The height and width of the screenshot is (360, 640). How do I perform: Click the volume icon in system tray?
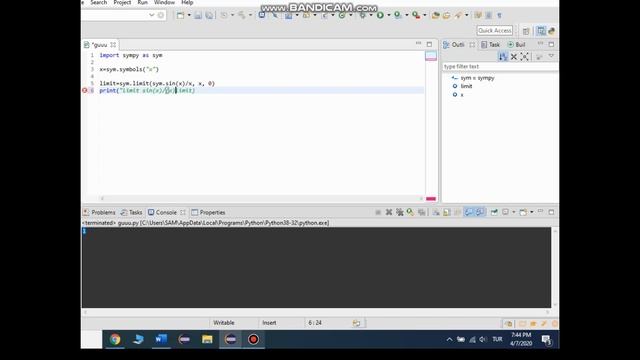coord(483,340)
